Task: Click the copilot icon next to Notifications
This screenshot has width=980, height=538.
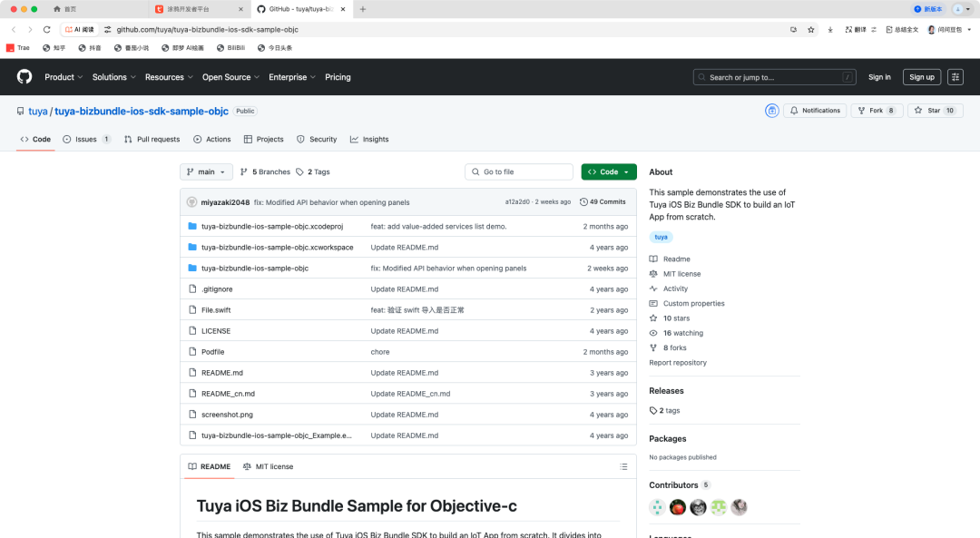Action: [x=772, y=111]
